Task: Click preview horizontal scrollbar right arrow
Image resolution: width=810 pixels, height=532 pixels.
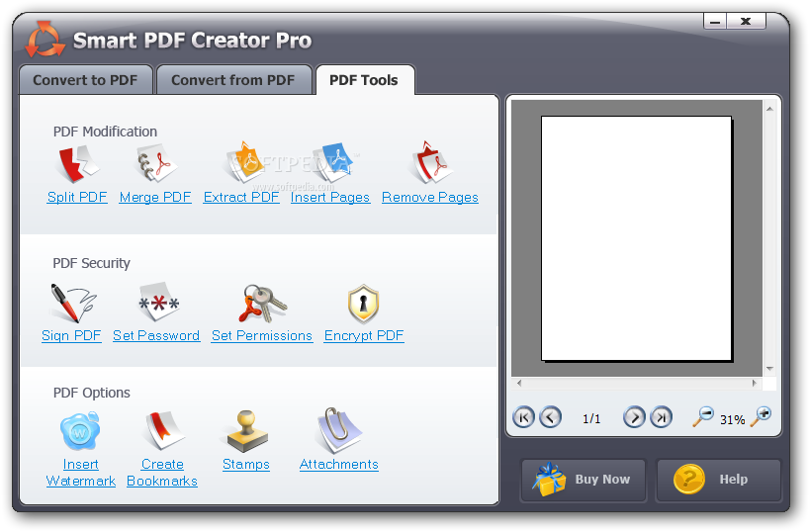Action: pyautogui.click(x=755, y=384)
